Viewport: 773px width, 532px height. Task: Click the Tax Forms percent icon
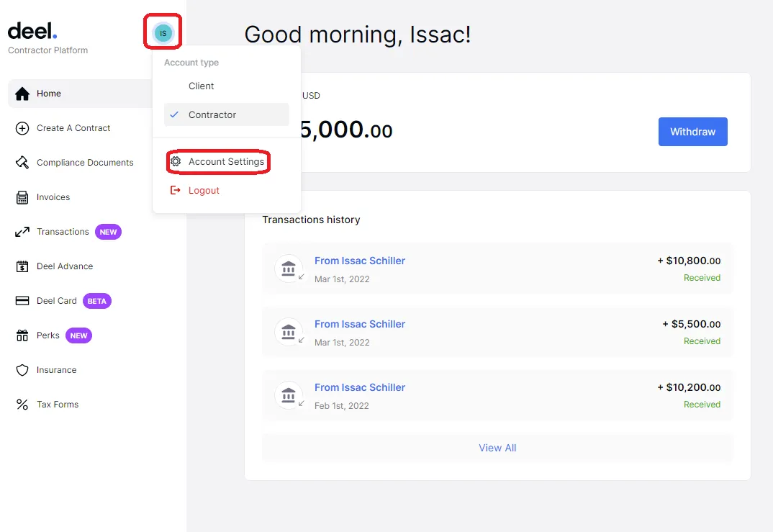point(22,405)
